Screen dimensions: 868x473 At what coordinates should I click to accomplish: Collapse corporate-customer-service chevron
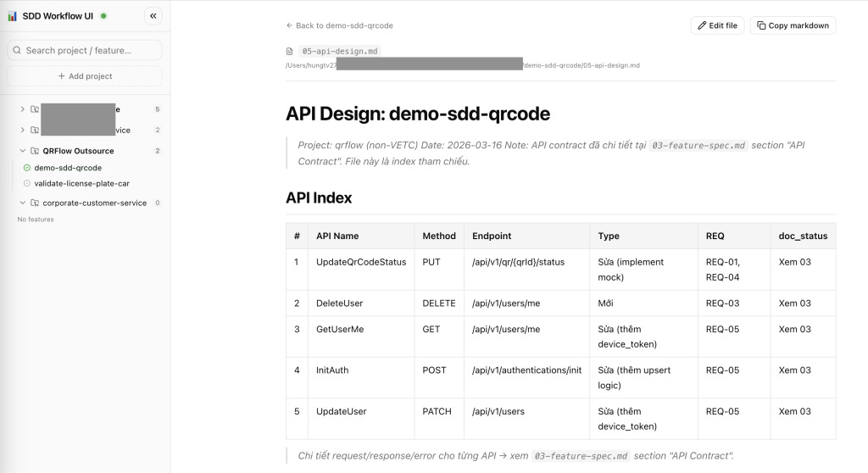[23, 203]
